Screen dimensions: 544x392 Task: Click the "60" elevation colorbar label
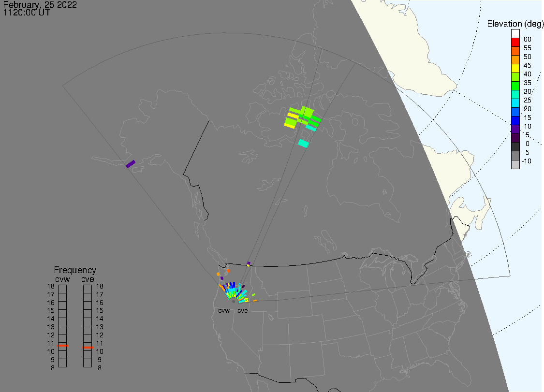pos(528,39)
